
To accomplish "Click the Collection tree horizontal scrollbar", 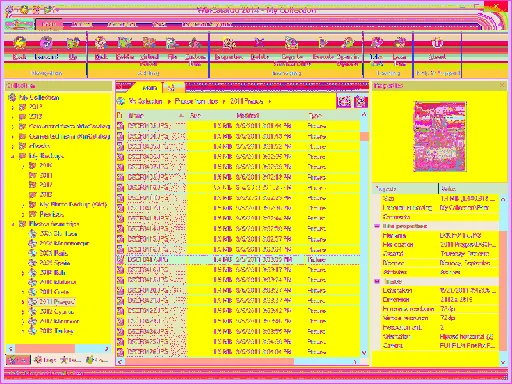I will pyautogui.click(x=58, y=349).
